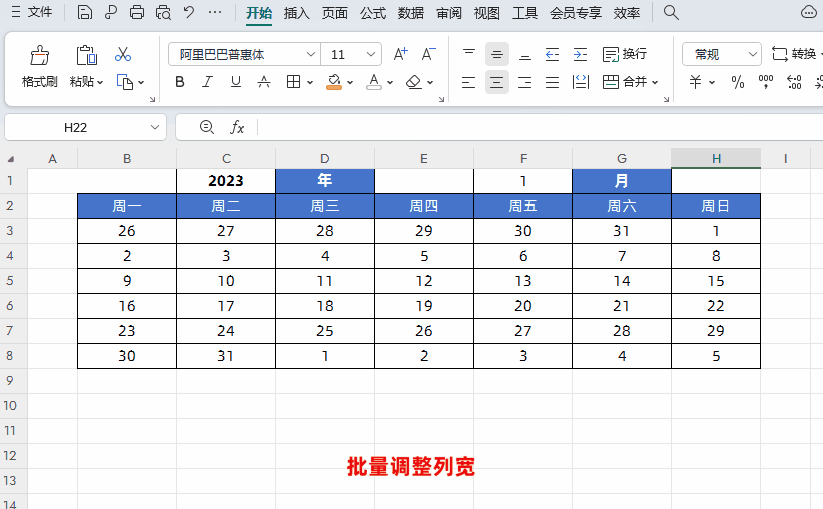This screenshot has height=509, width=823.
Task: Expand font color dropdown arrow
Action: click(x=389, y=82)
